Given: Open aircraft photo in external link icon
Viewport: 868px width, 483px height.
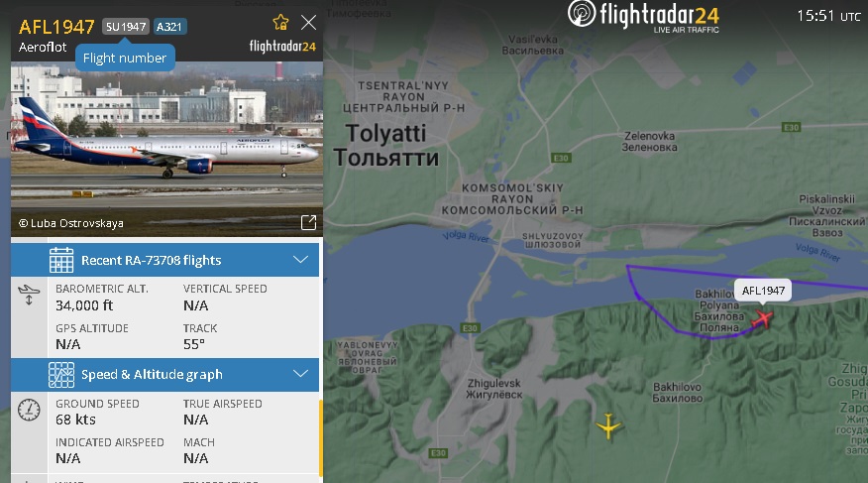Looking at the screenshot, I should click(308, 223).
